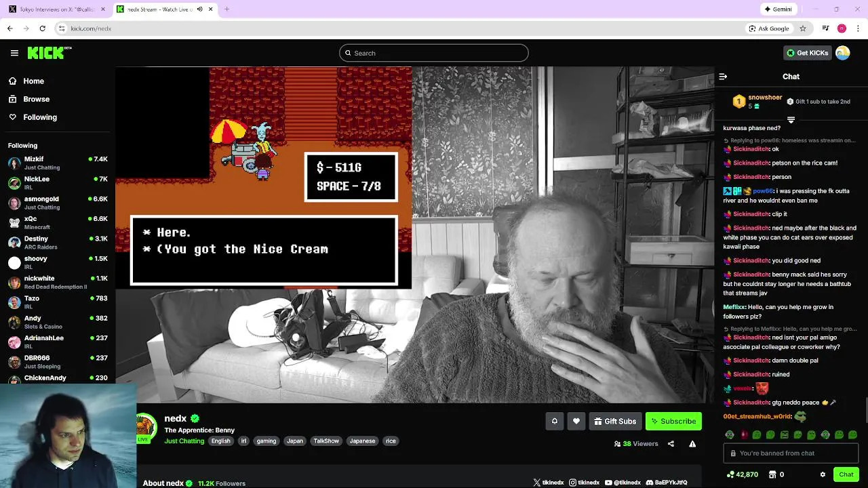This screenshot has width=868, height=488.
Task: Open X link tikinedx
Action: click(x=549, y=483)
